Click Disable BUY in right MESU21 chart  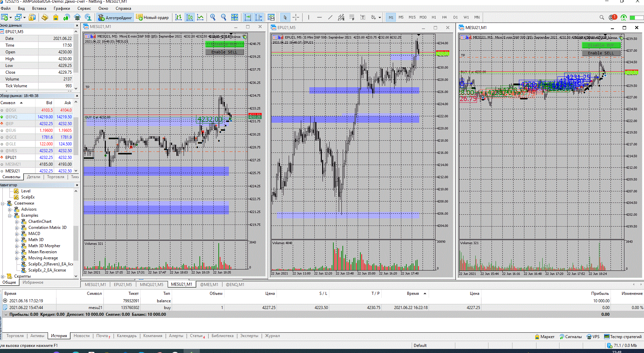601,45
